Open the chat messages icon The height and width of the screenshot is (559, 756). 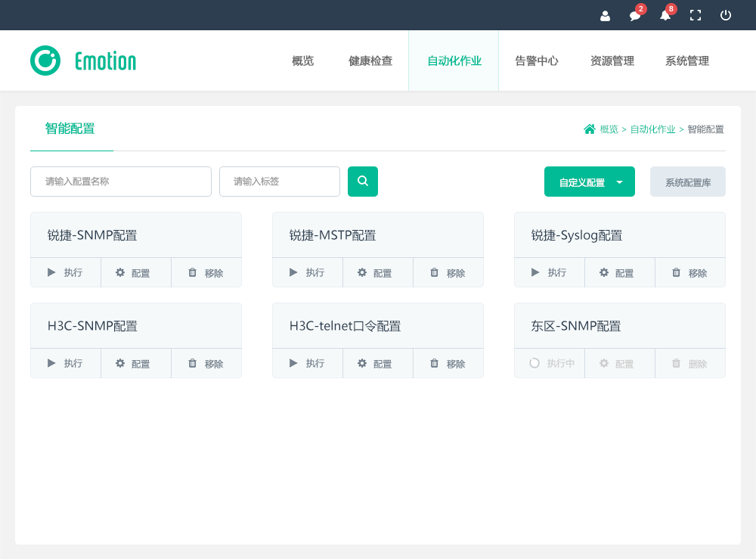point(635,16)
